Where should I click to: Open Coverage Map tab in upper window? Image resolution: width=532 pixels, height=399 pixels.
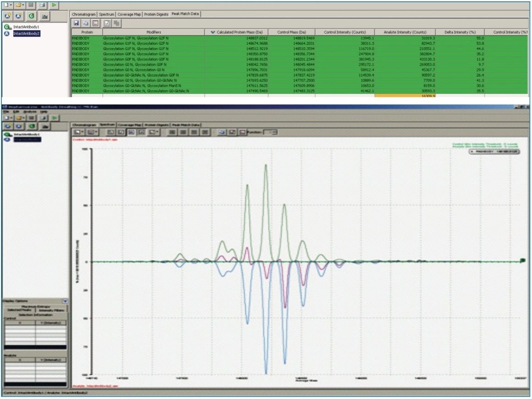click(129, 15)
